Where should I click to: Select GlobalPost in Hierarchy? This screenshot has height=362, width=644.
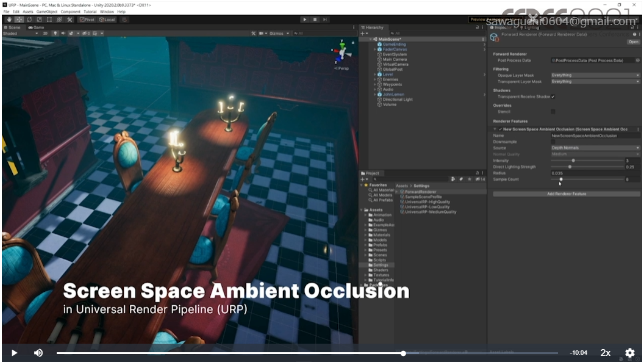392,70
